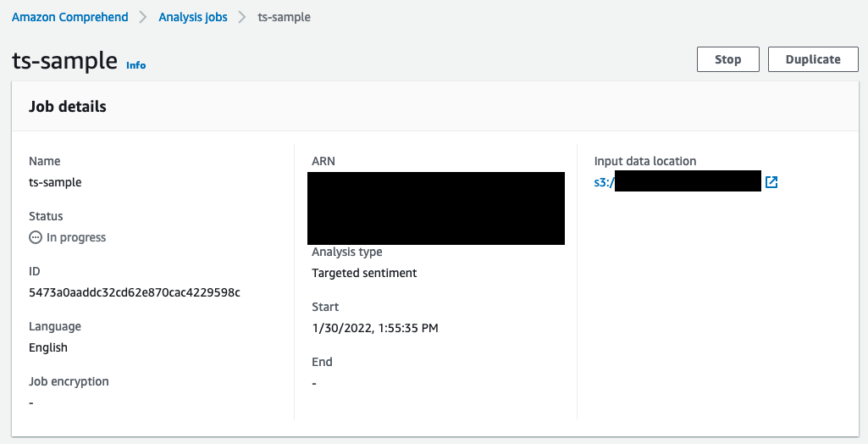The height and width of the screenshot is (444, 868).
Task: Navigate to Analysis jobs breadcrumb
Action: 193,17
